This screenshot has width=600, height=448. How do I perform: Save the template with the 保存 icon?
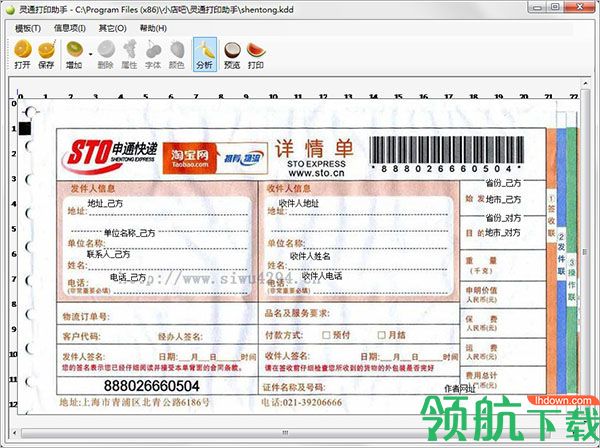pos(46,54)
